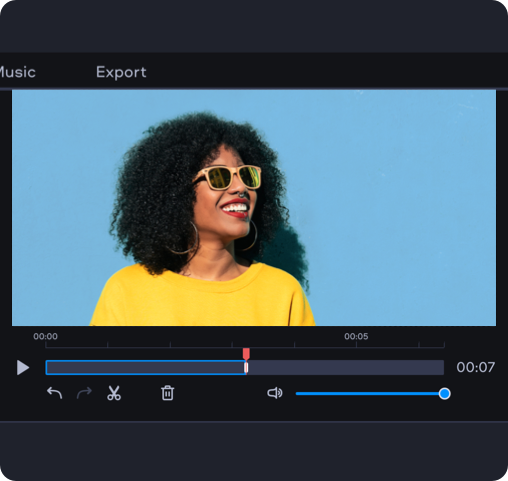Play the video clip
Screen dimensions: 508x481
[23, 367]
